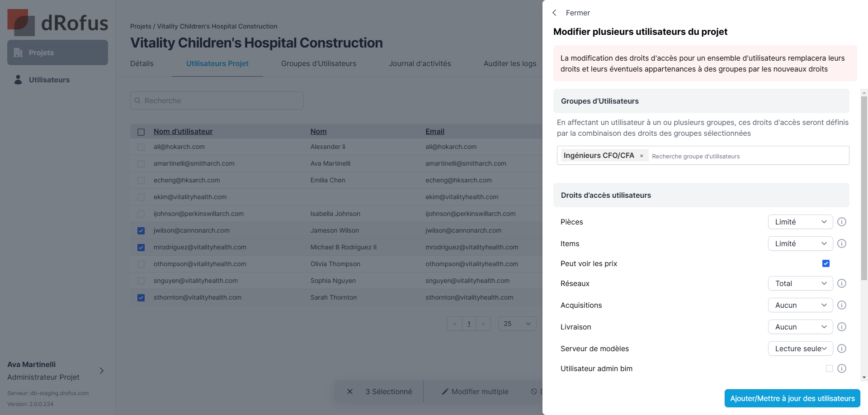Show info for Réseaux access
868x415 pixels.
(841, 283)
